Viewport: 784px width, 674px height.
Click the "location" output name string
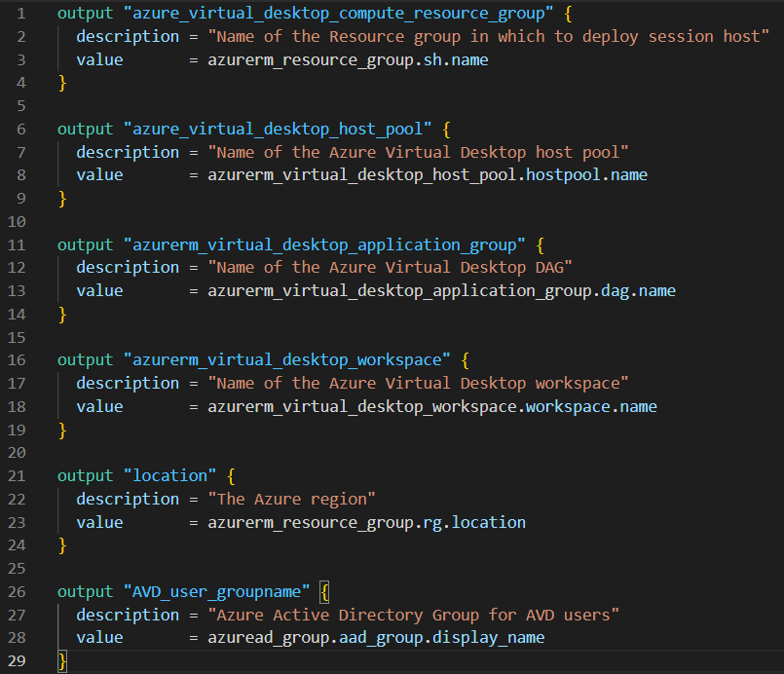click(168, 475)
